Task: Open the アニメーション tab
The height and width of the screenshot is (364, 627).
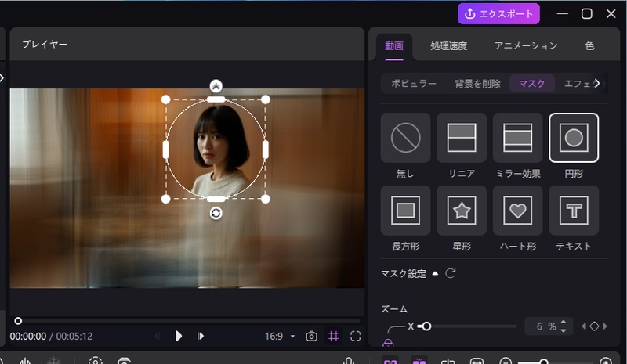Action: [x=526, y=46]
